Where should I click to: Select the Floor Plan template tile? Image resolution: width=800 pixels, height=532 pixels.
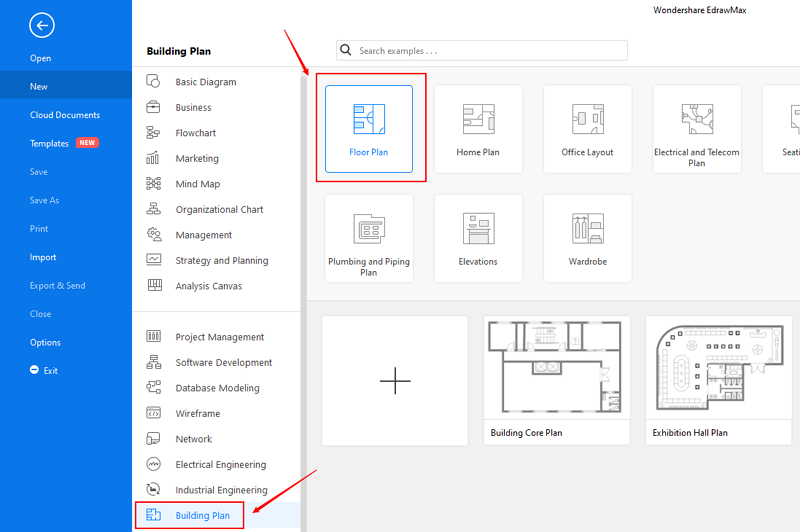(x=369, y=129)
